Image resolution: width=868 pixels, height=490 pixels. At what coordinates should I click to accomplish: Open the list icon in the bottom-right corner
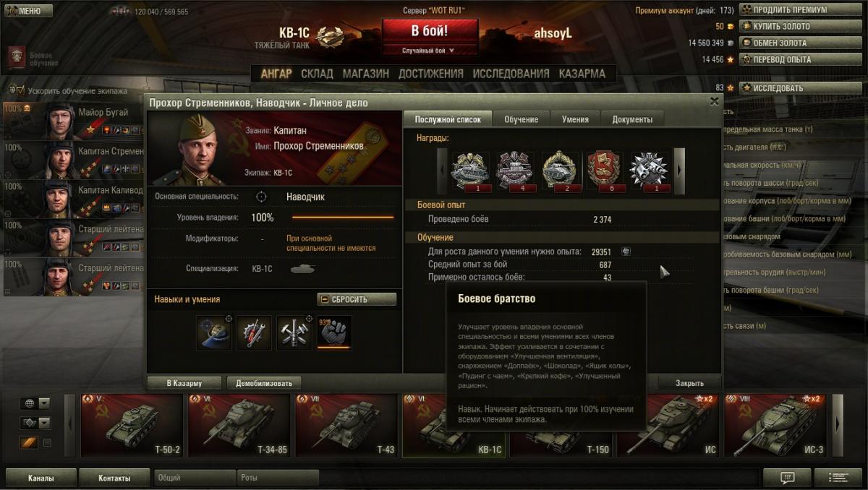(838, 478)
